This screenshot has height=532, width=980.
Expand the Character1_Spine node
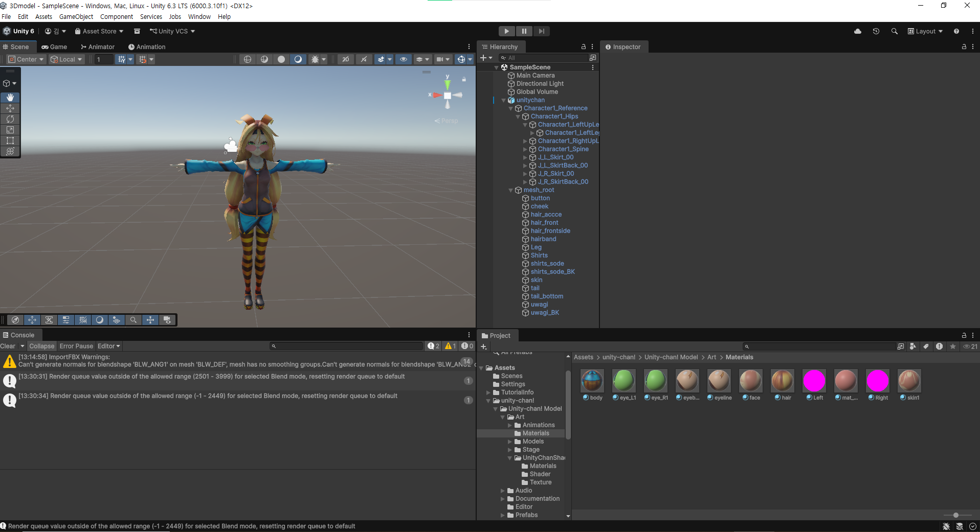click(525, 149)
